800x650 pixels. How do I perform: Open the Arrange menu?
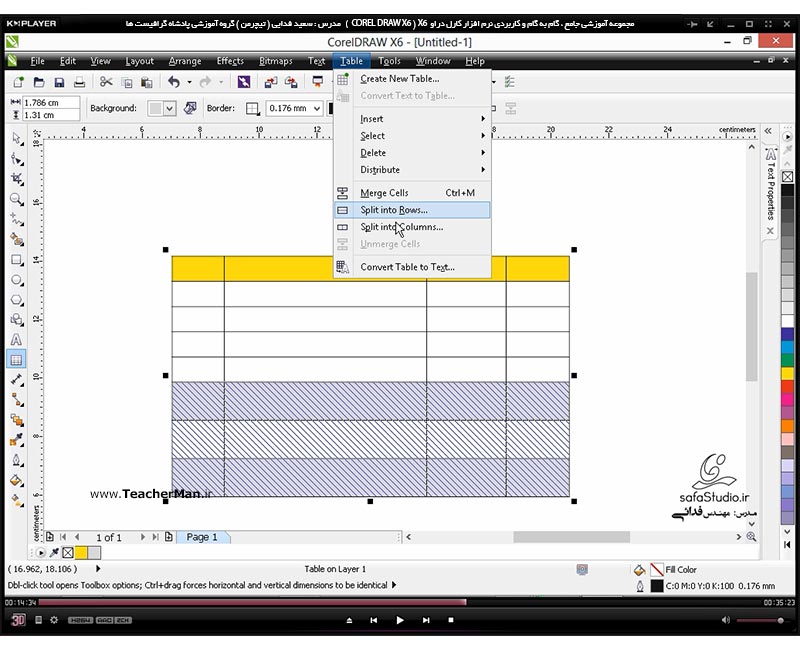[185, 61]
